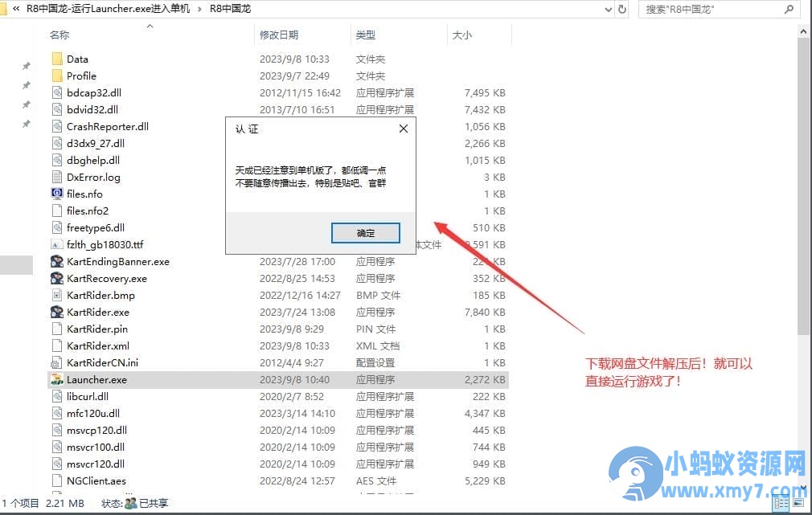Select the files.nfo system info icon
The width and height of the screenshot is (812, 515).
click(57, 194)
